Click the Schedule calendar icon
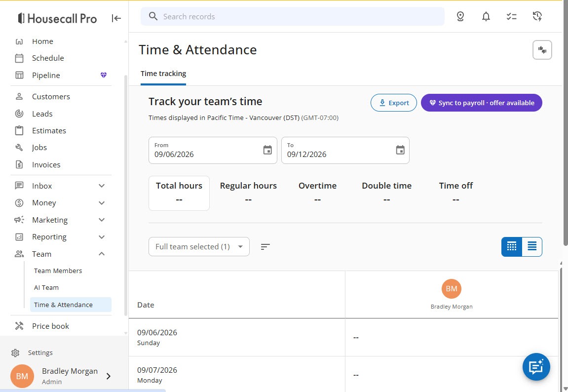The image size is (568, 392). (x=19, y=58)
